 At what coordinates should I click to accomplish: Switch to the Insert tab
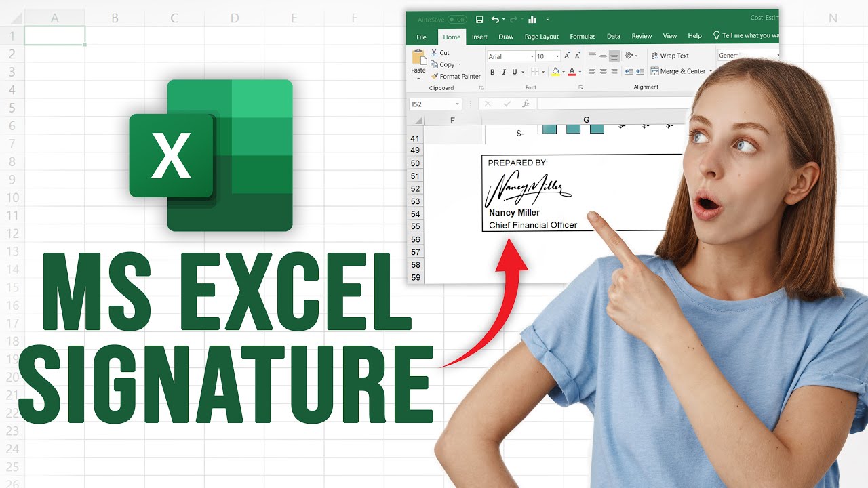(479, 37)
